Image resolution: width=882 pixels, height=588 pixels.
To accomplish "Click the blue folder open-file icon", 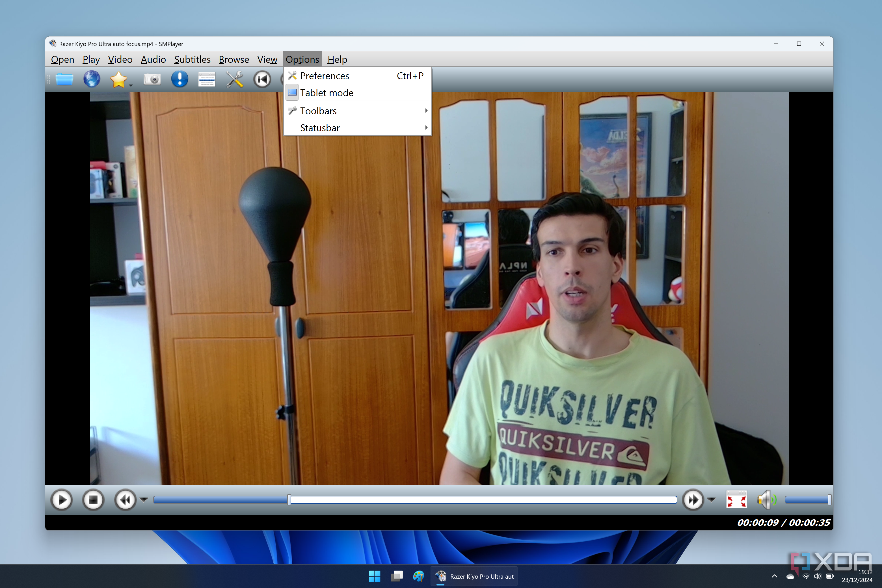I will (64, 79).
